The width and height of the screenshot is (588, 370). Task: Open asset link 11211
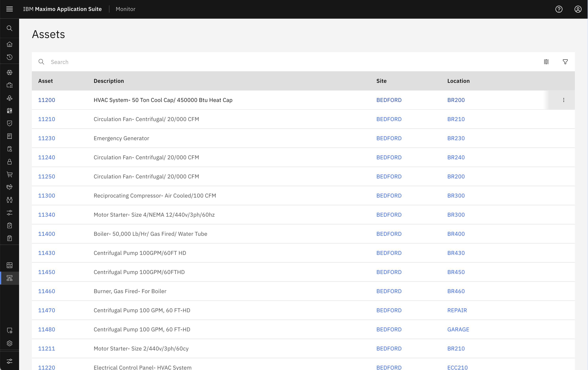[x=47, y=348]
